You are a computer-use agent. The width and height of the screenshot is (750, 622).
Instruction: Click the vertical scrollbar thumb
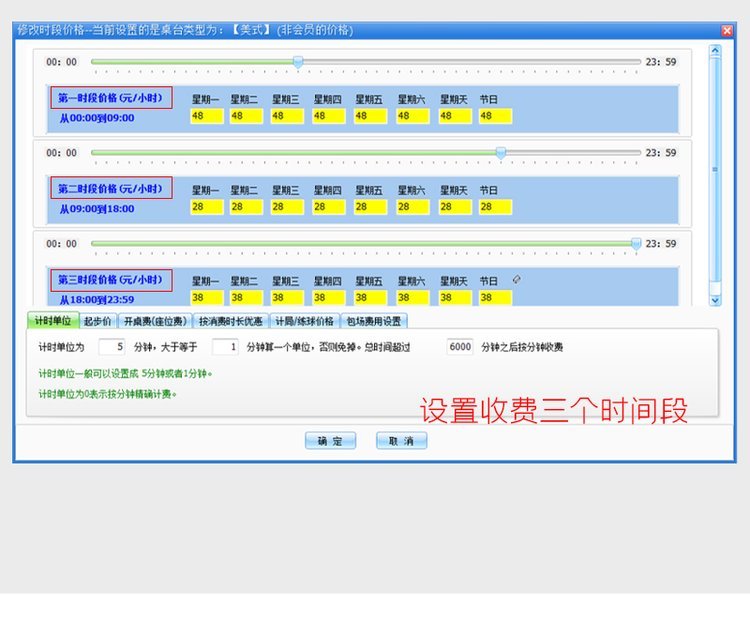coord(715,169)
